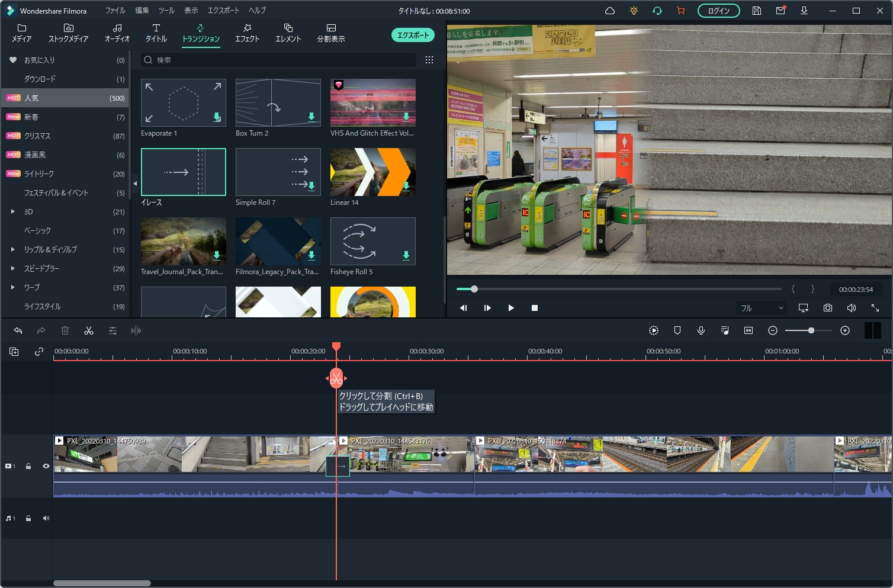
Task: Click the delete trash icon in timeline toolbar
Action: [x=65, y=330]
